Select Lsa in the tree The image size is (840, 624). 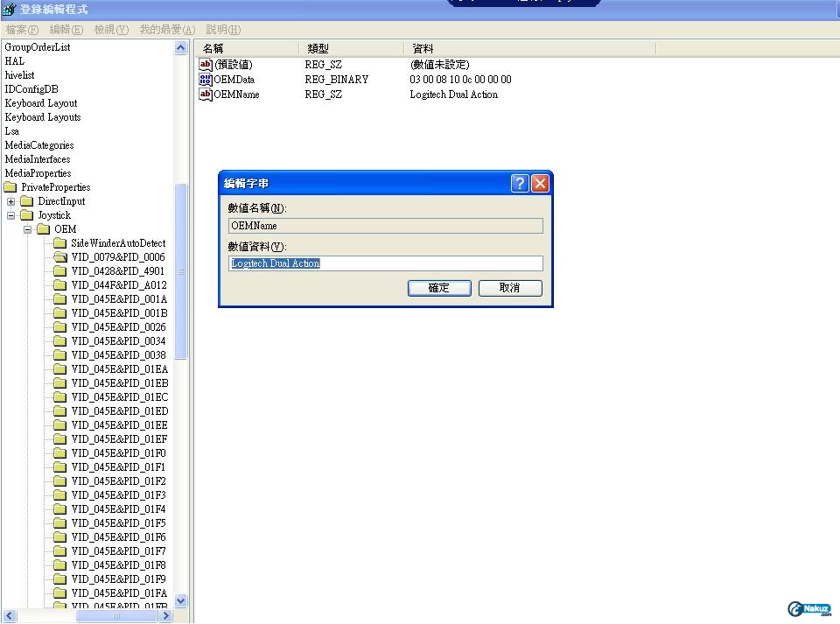11,131
